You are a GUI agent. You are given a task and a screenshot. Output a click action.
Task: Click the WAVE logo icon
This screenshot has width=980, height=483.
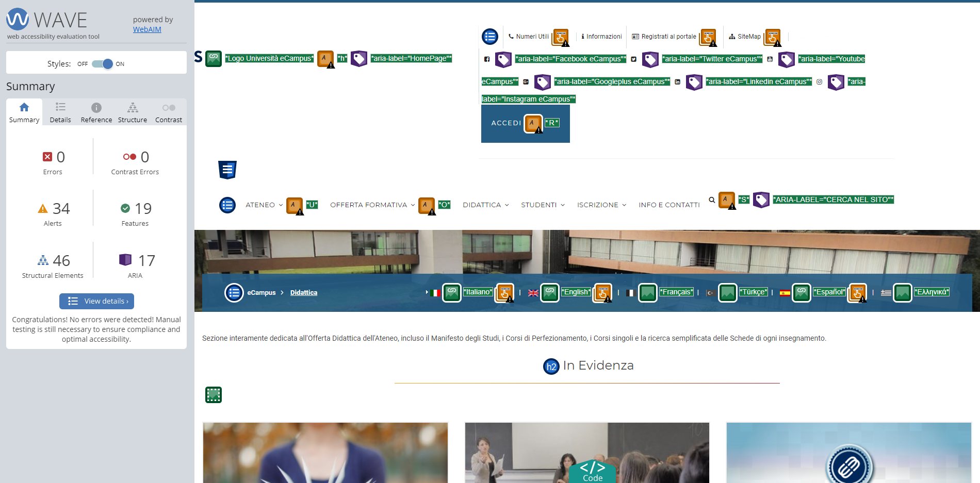click(x=18, y=19)
